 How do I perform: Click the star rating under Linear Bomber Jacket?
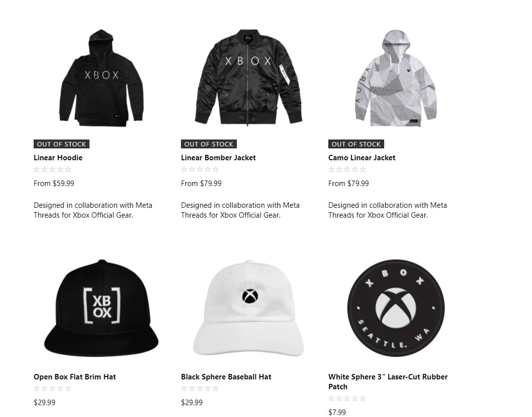point(200,170)
